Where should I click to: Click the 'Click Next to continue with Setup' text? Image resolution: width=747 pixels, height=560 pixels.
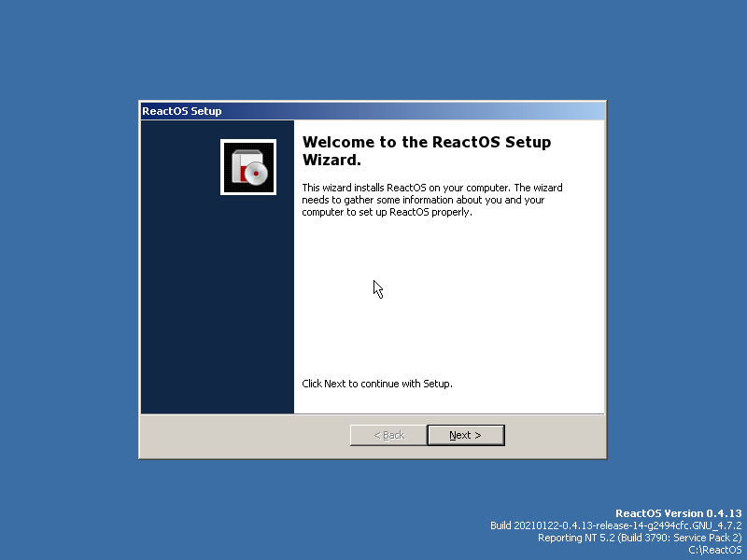(x=377, y=384)
